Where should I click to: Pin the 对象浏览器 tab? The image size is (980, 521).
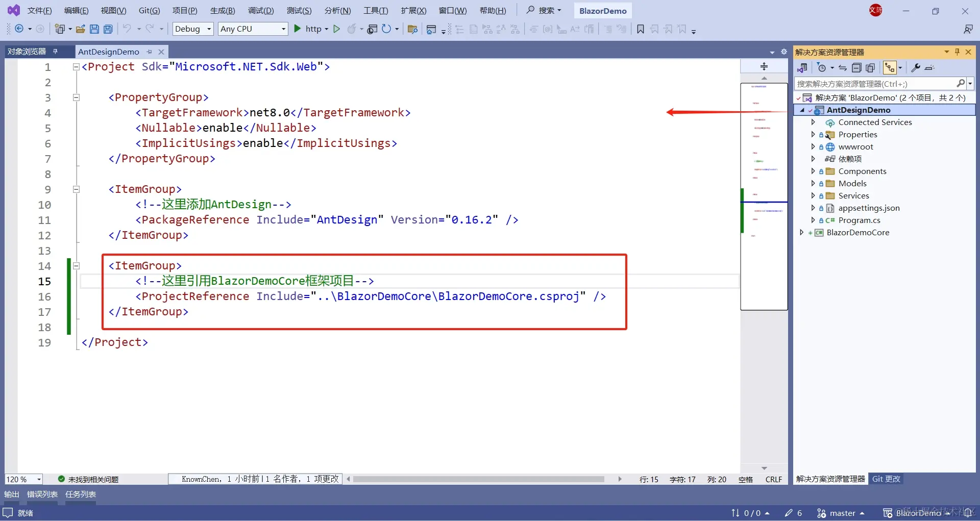pos(55,52)
